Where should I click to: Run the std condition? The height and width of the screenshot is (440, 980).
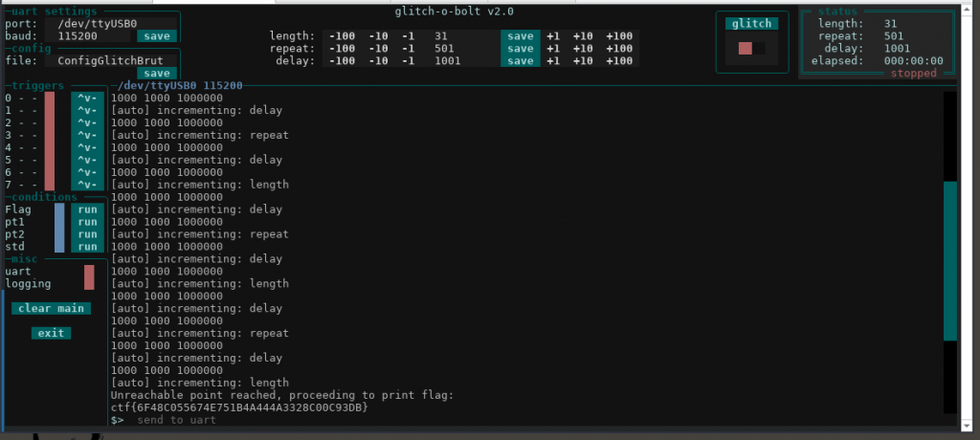[87, 247]
